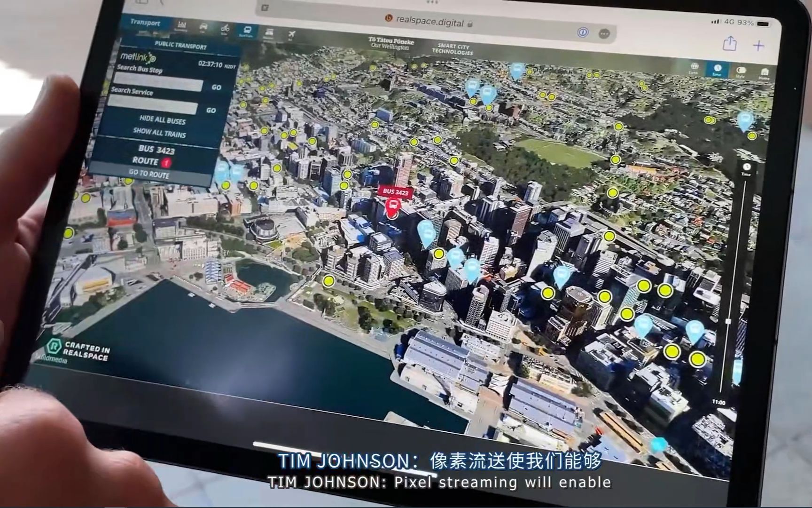The width and height of the screenshot is (812, 508).
Task: Click Show All Trains
Action: point(159,133)
